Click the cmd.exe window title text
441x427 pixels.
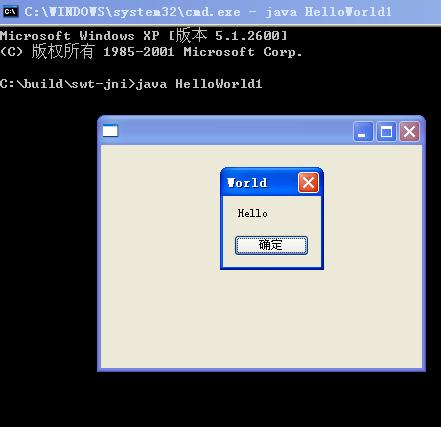(208, 12)
